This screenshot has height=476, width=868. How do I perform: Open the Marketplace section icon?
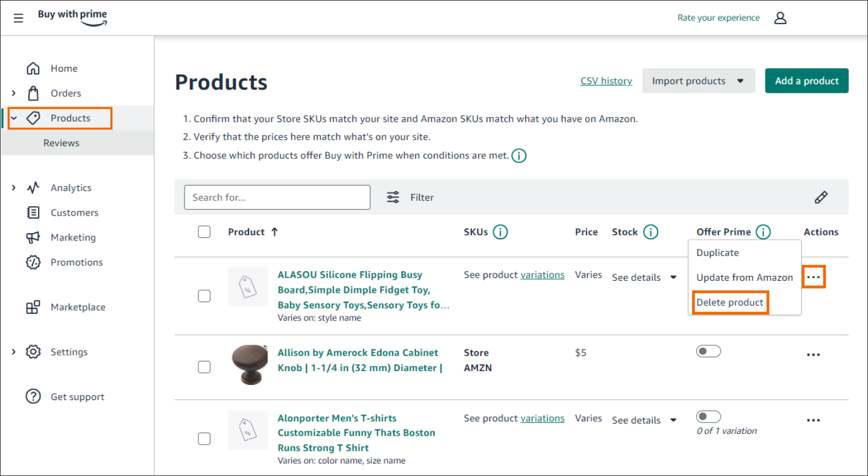[33, 307]
